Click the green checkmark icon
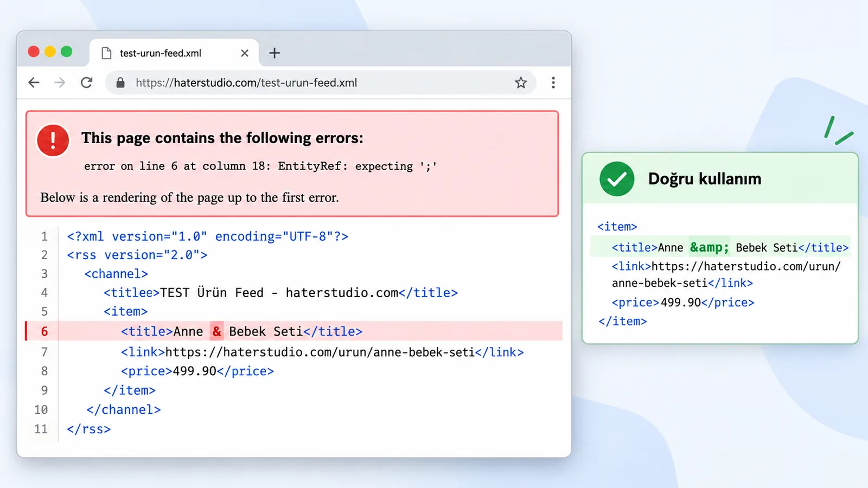 [617, 179]
